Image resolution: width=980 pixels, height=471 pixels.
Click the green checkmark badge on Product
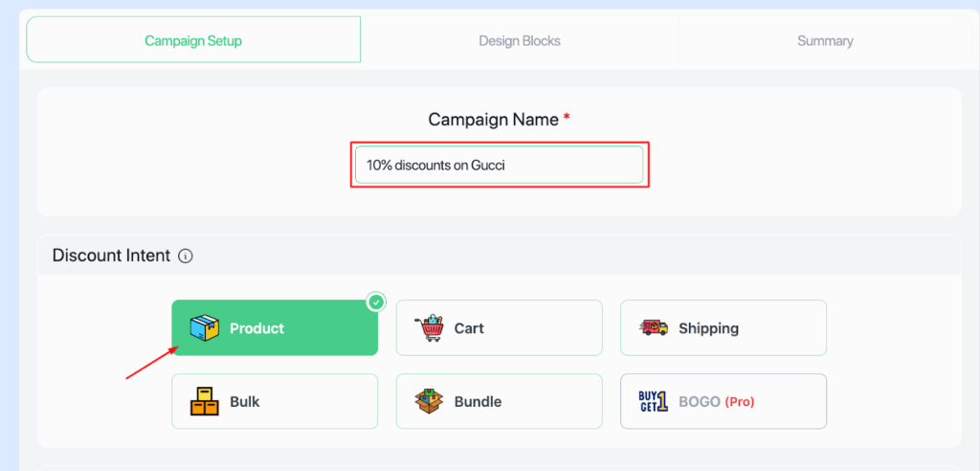click(x=375, y=303)
